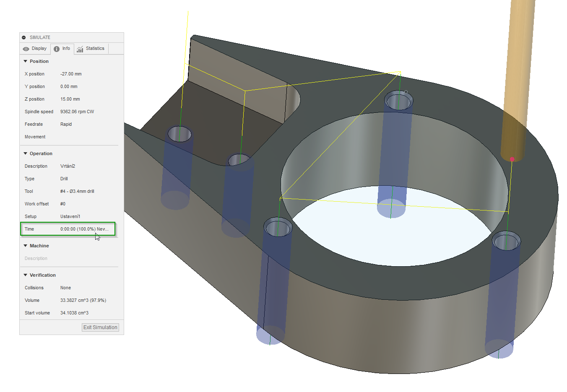Collapse the SIMULATE panel with the minus icon
The width and height of the screenshot is (567, 392).
[x=24, y=38]
